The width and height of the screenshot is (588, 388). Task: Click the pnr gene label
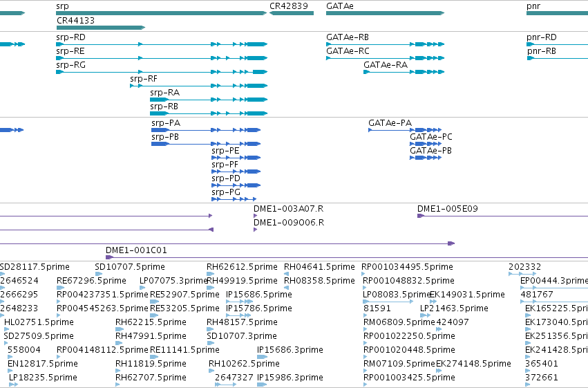click(x=533, y=6)
